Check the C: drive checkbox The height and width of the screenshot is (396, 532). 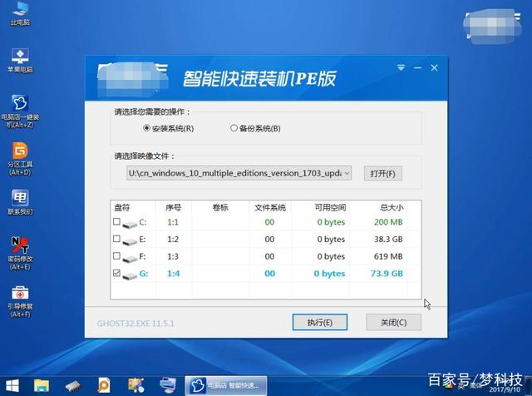(x=116, y=222)
